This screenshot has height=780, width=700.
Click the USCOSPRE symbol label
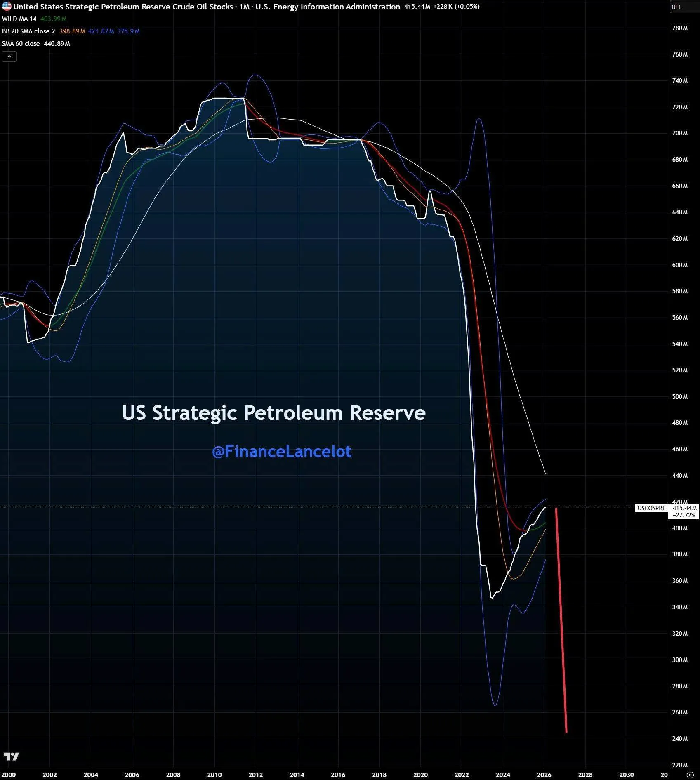(x=651, y=508)
